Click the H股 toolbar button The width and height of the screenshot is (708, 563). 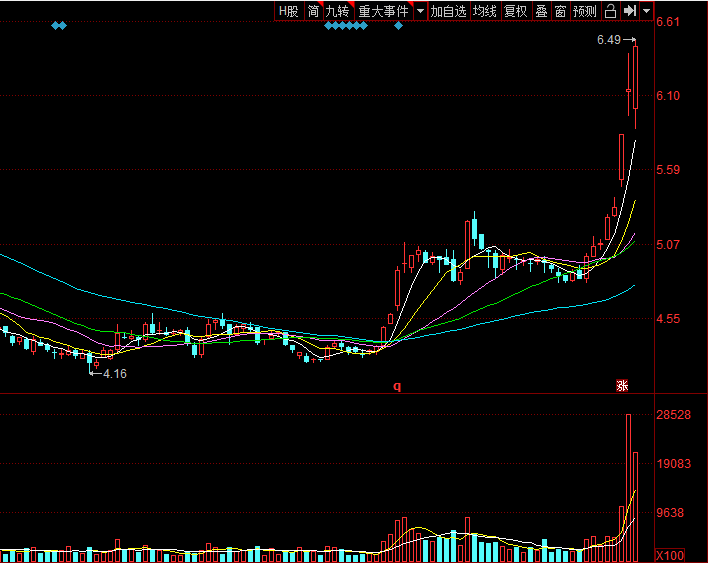289,11
